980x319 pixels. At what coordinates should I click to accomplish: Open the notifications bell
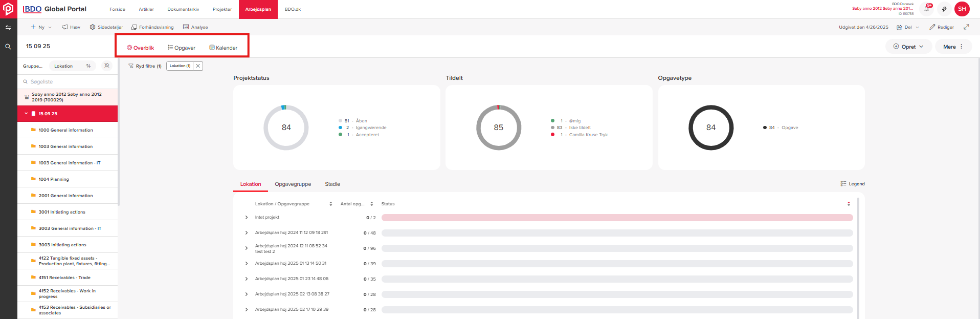pyautogui.click(x=926, y=9)
